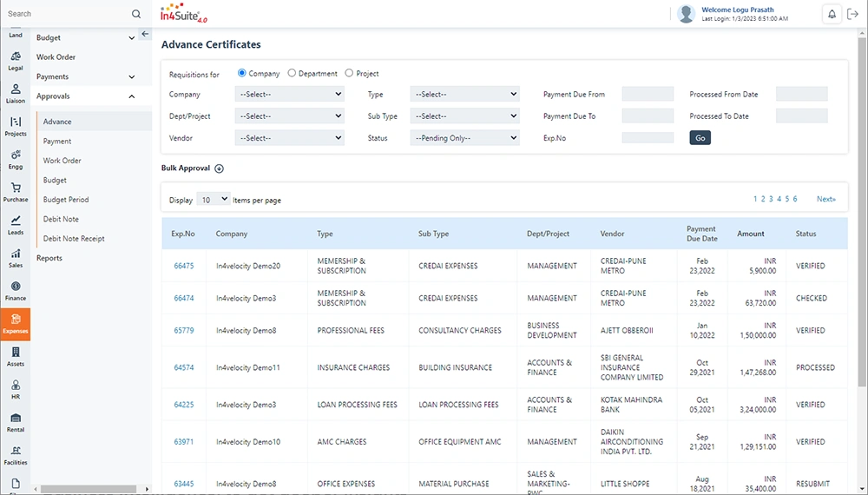This screenshot has height=495, width=868.
Task: Click the Next page link
Action: point(826,199)
